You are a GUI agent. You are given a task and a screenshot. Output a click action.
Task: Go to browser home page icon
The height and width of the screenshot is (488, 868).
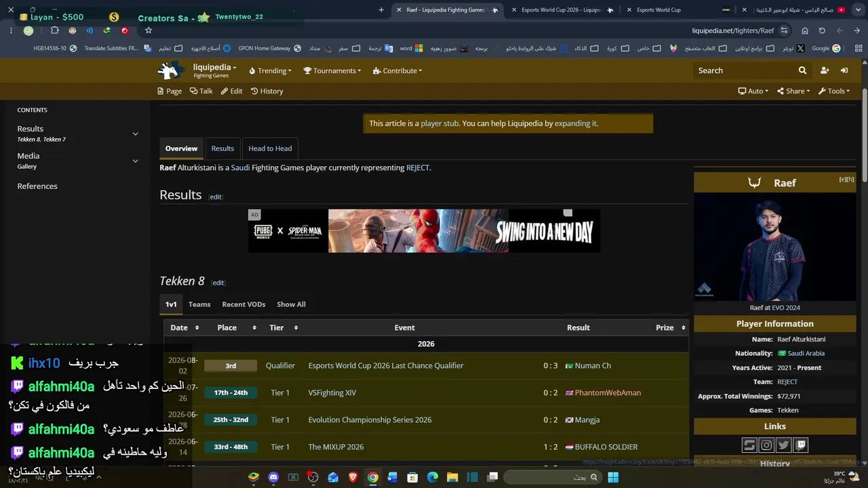click(805, 30)
